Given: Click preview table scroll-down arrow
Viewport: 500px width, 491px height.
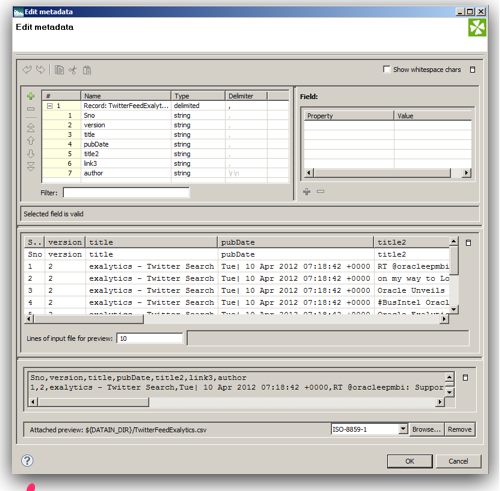Looking at the screenshot, I should tap(454, 309).
